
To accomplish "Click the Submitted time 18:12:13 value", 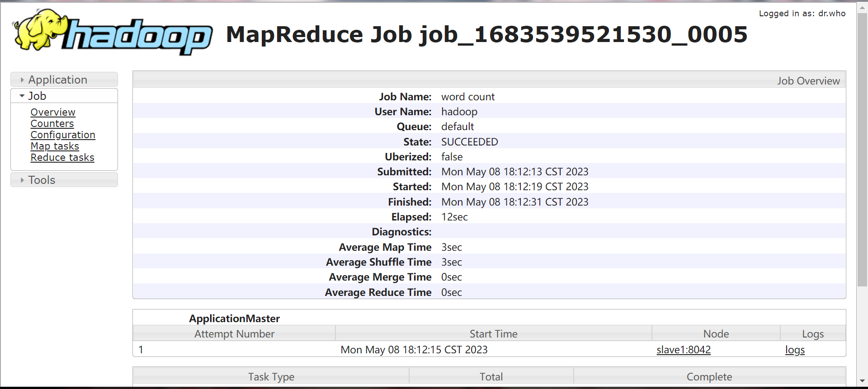I will (515, 172).
